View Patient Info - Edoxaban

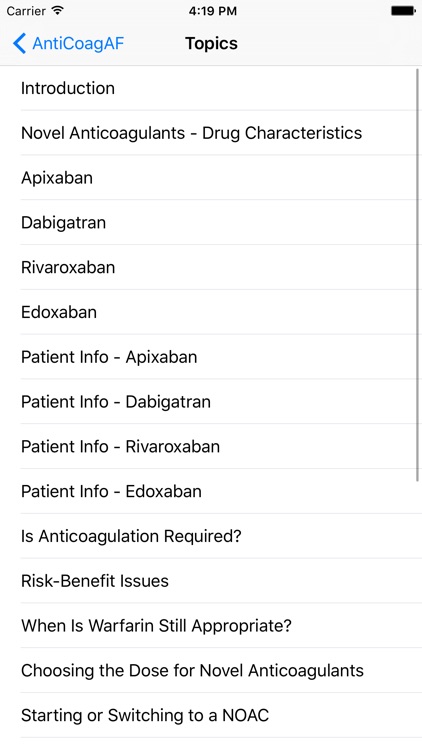pos(211,492)
